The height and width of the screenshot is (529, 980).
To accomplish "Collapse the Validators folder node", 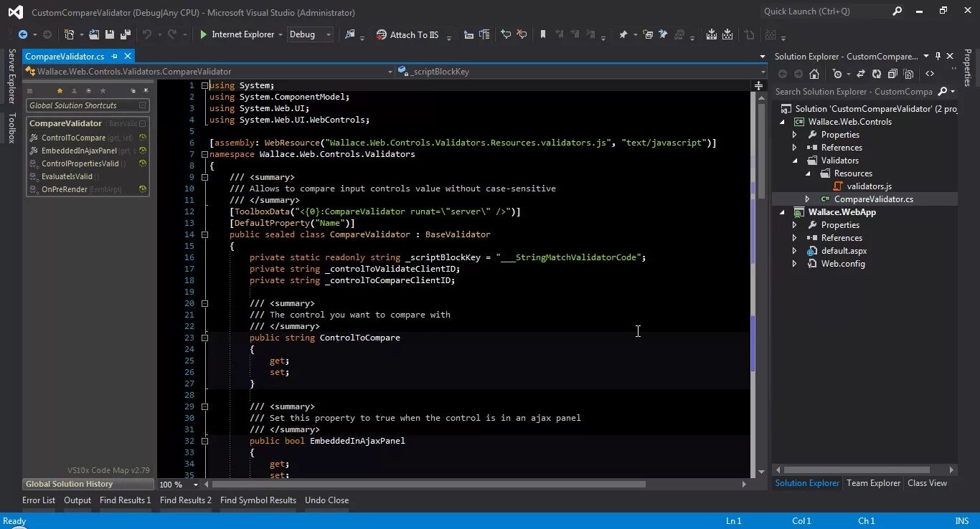I will 794,161.
